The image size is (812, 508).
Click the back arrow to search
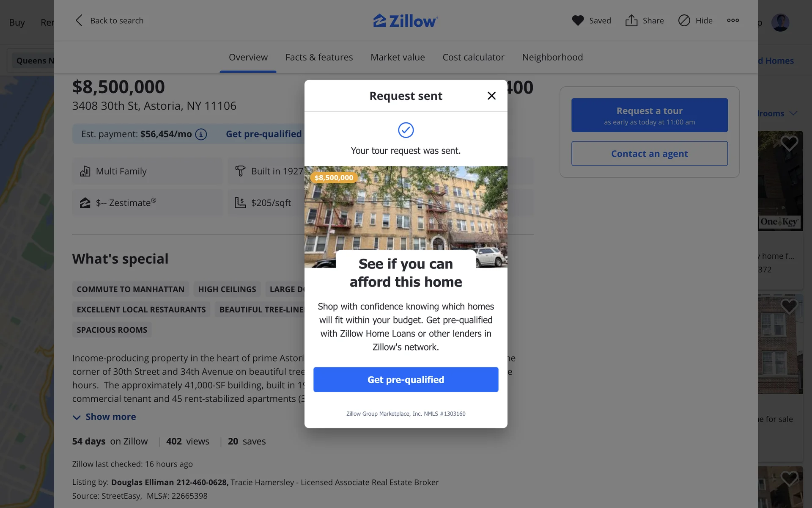(79, 20)
